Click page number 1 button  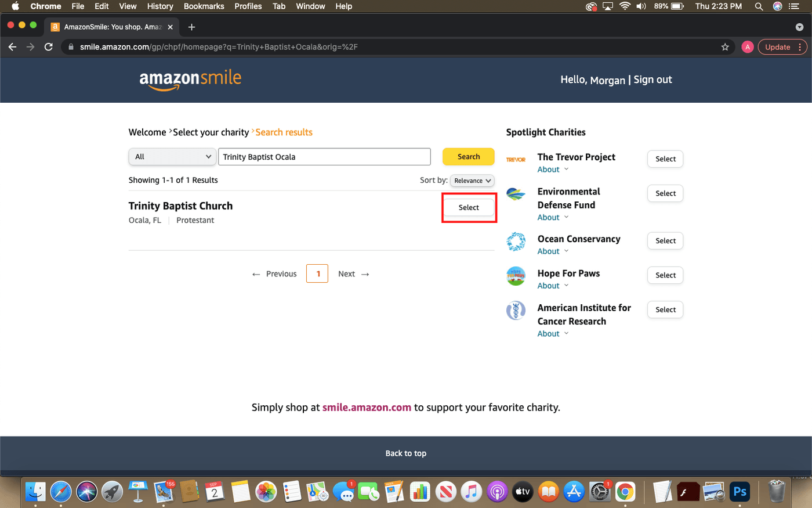(317, 273)
